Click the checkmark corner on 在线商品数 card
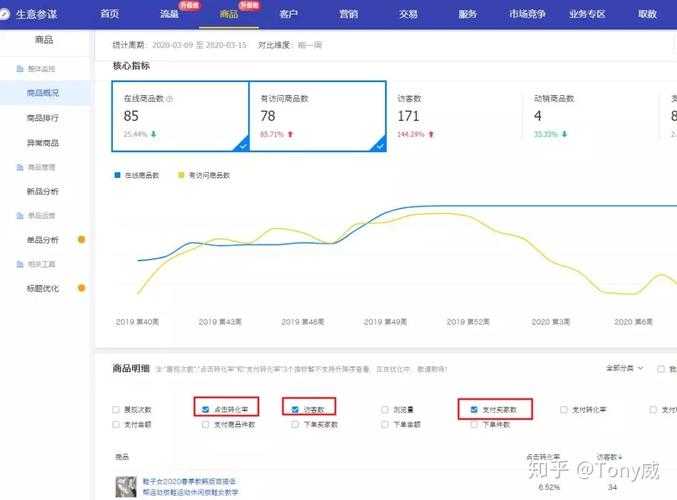Image resolution: width=677 pixels, height=500 pixels. click(x=242, y=145)
